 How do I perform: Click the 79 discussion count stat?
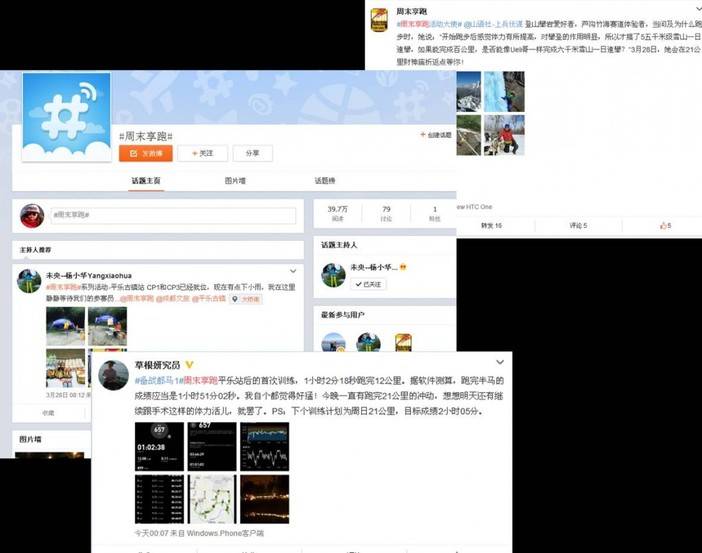[386, 213]
